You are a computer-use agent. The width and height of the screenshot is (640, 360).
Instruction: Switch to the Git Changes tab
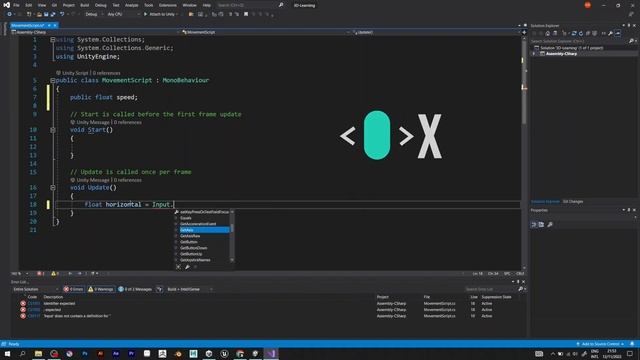[x=573, y=202]
